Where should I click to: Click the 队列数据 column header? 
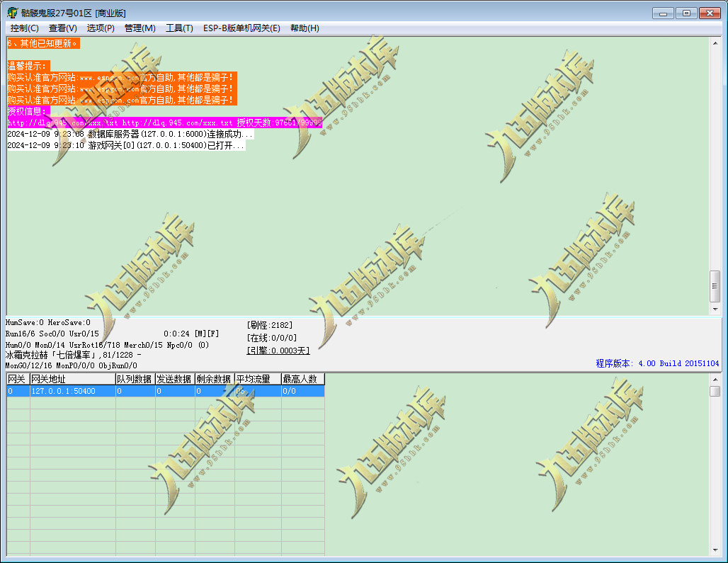pos(135,379)
